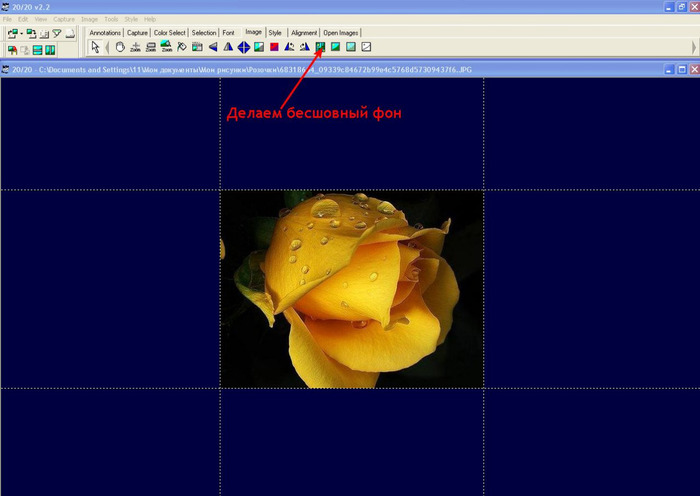Switch to the Alignment tab

[x=304, y=33]
